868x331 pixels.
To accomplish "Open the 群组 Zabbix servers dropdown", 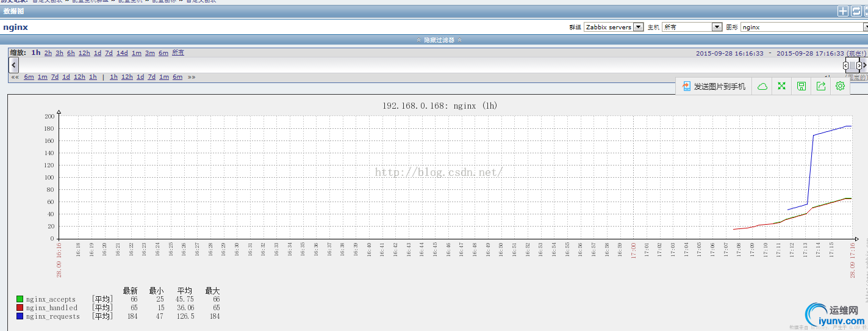I will tap(614, 27).
